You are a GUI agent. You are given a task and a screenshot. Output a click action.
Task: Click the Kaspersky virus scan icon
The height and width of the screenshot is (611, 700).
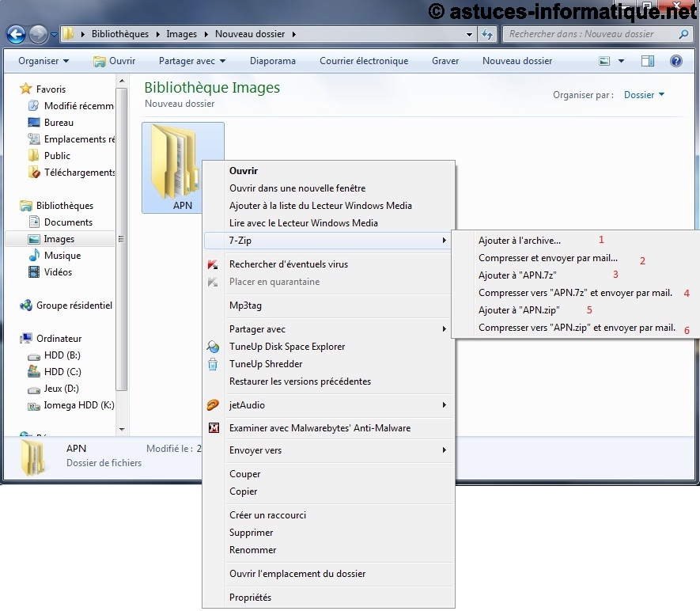213,264
